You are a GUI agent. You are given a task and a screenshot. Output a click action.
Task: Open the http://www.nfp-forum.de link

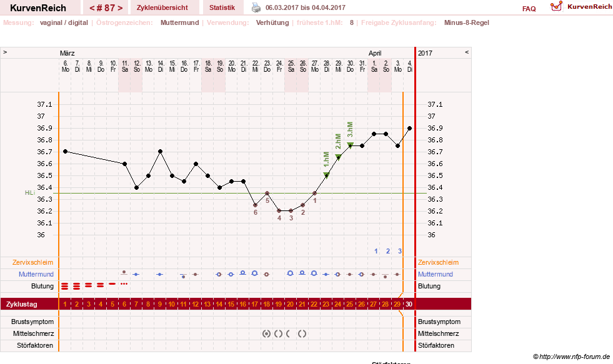click(574, 357)
